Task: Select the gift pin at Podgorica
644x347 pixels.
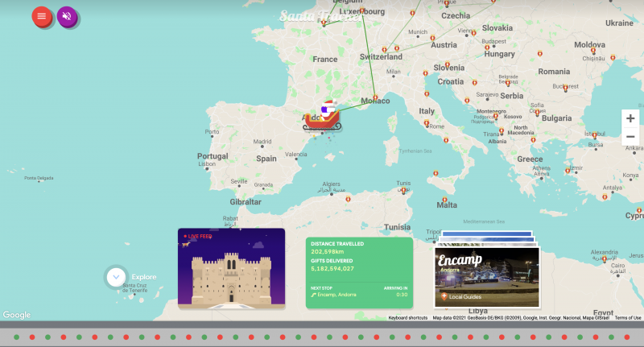Action: [496, 116]
